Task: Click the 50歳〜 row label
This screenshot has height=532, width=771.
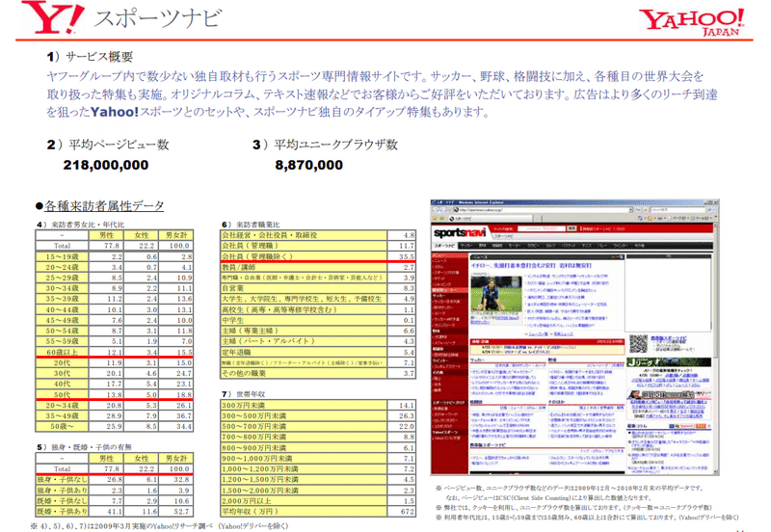Action: point(62,427)
